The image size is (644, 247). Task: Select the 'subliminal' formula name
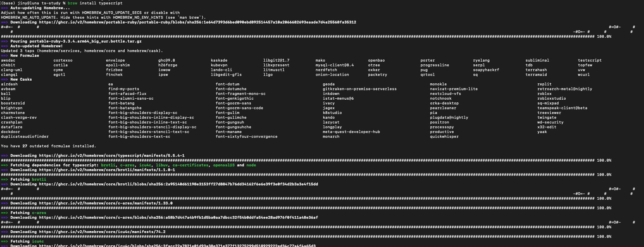(537, 60)
